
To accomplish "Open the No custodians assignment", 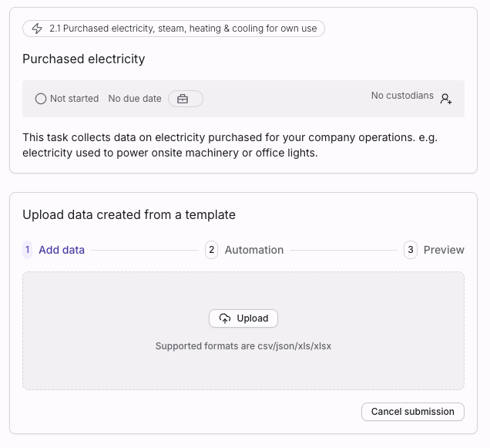I will 401,96.
